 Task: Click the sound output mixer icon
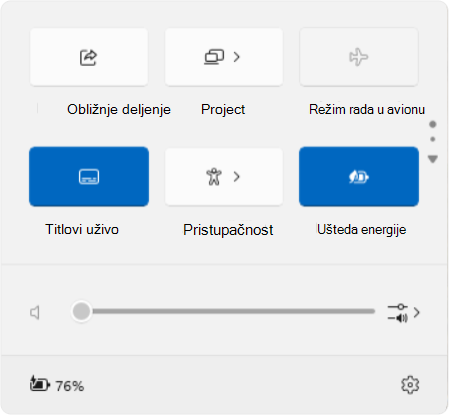pyautogui.click(x=397, y=313)
